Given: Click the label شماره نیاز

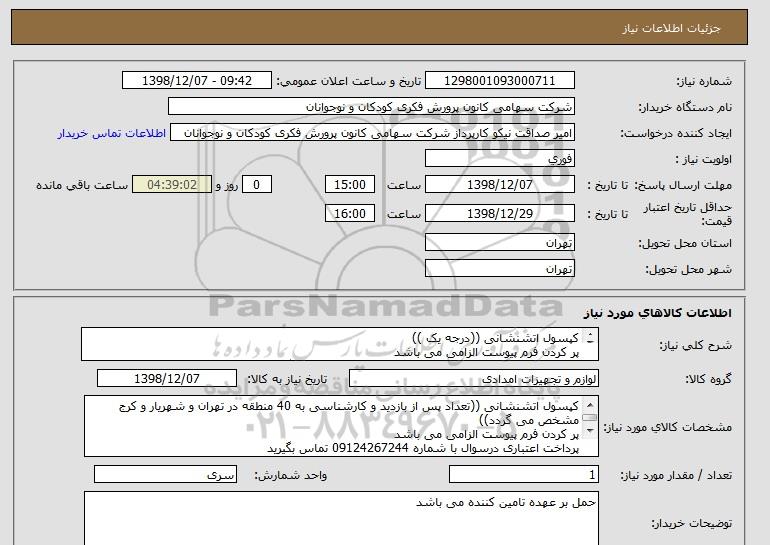Looking at the screenshot, I should click(x=704, y=81).
